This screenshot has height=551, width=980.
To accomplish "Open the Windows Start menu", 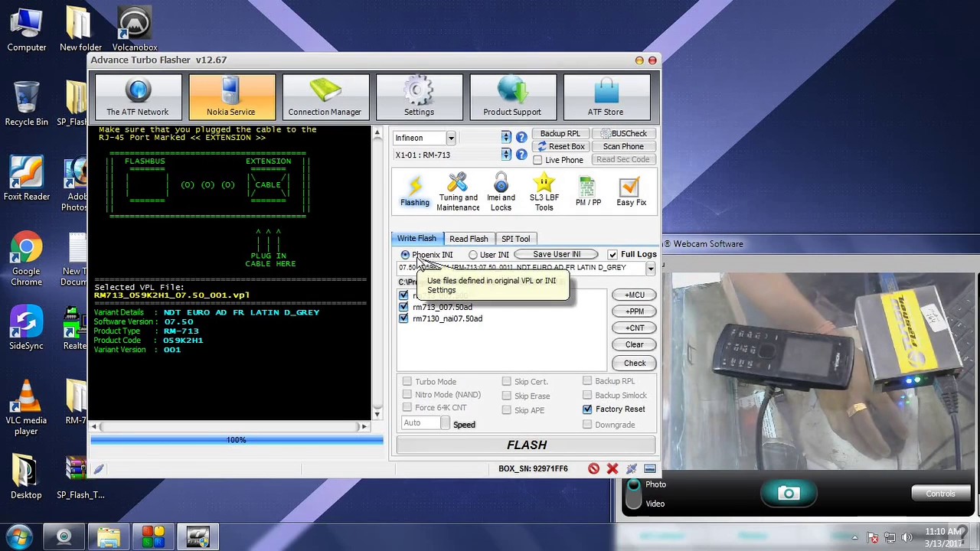I will (19, 536).
